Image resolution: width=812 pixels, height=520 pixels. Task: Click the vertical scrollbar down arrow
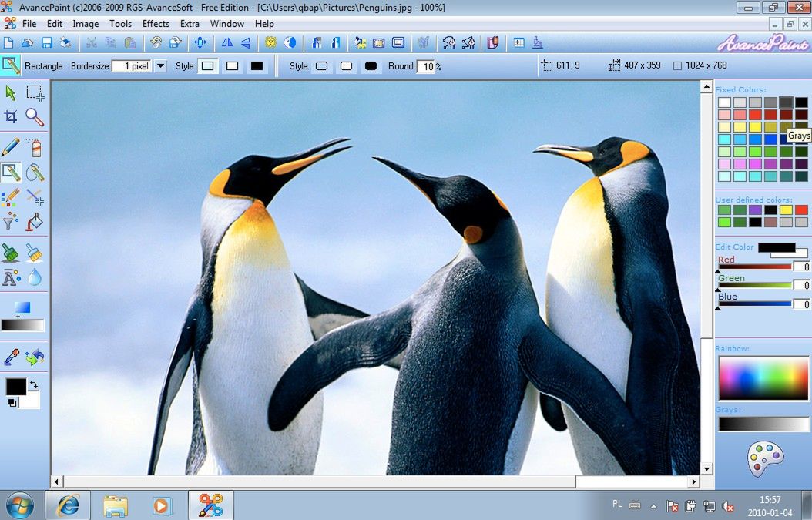tap(706, 468)
